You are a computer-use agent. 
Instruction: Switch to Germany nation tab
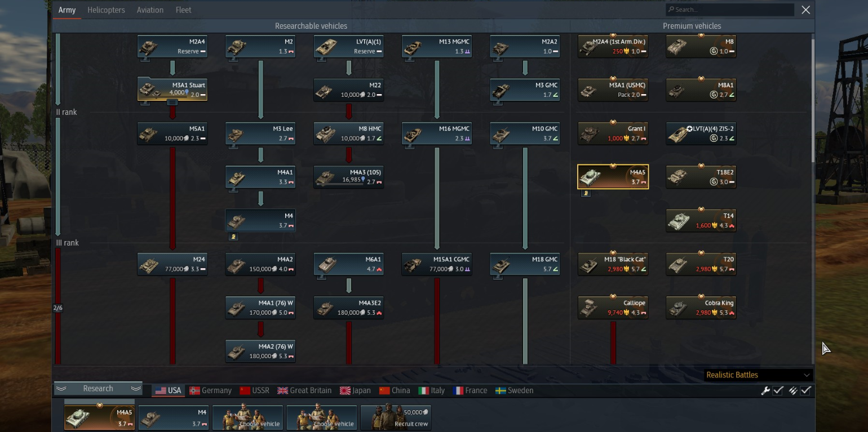pyautogui.click(x=211, y=390)
